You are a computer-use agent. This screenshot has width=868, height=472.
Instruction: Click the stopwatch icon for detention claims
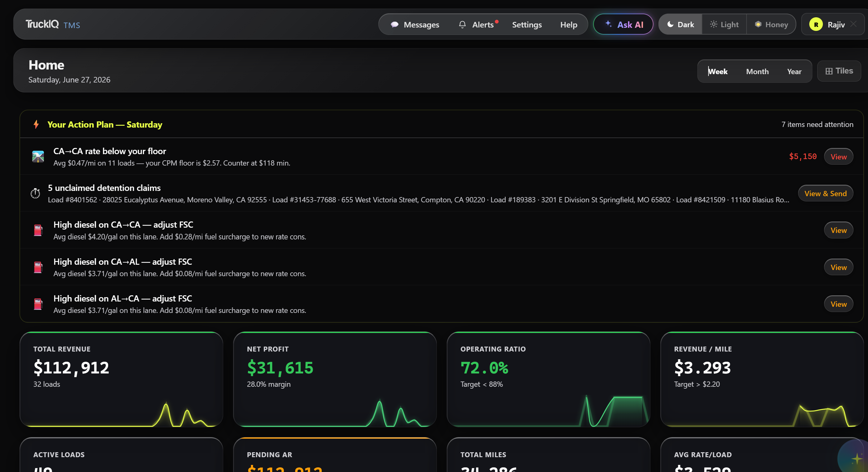[35, 193]
